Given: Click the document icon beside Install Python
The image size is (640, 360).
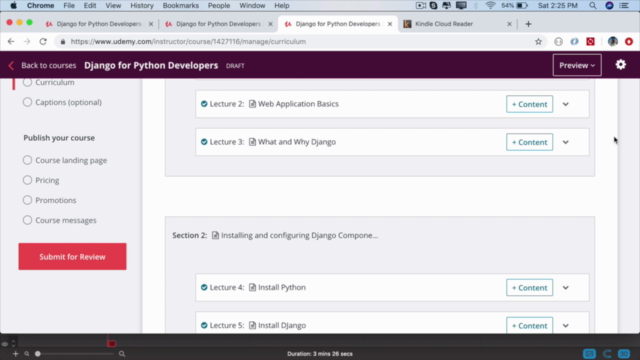Looking at the screenshot, I should tap(252, 287).
